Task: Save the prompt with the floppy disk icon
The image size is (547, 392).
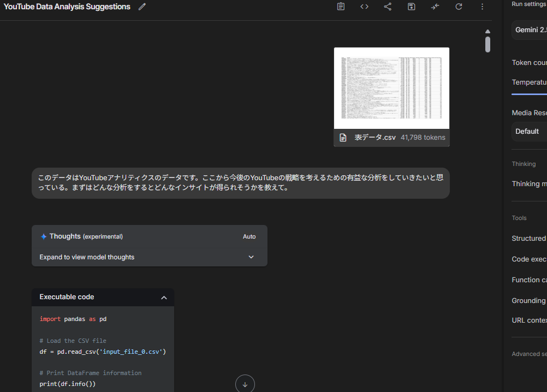Action: (411, 7)
